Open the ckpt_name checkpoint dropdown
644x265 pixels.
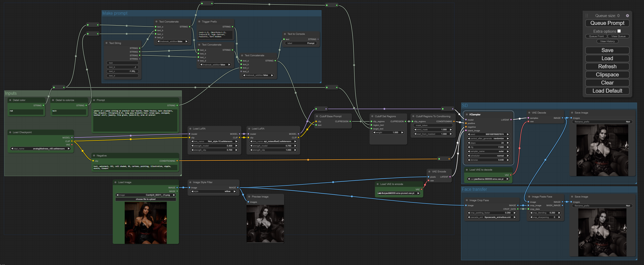tap(40, 149)
